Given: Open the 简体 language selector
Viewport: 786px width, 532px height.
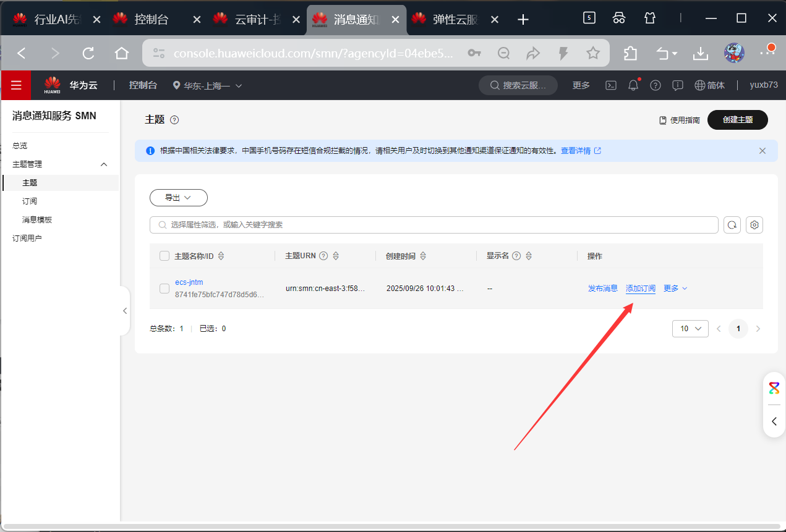Looking at the screenshot, I should click(x=710, y=85).
